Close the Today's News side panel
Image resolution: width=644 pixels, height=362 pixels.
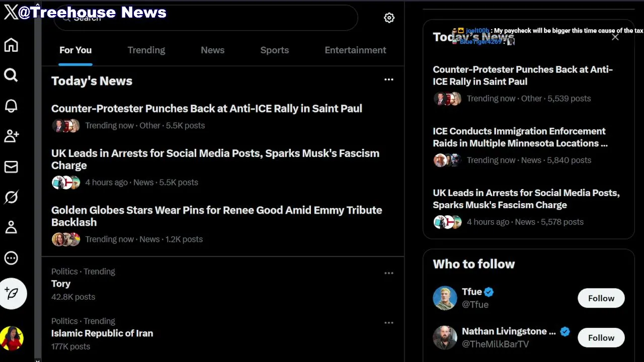click(x=615, y=37)
